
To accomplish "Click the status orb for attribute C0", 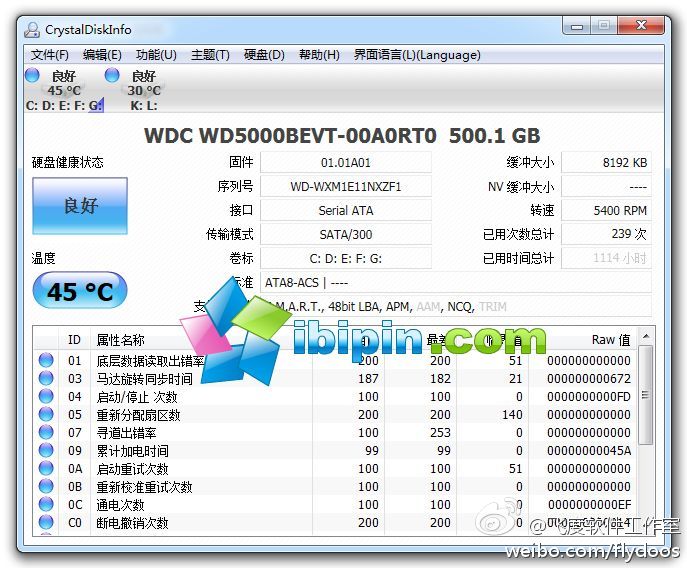I will pyautogui.click(x=46, y=522).
